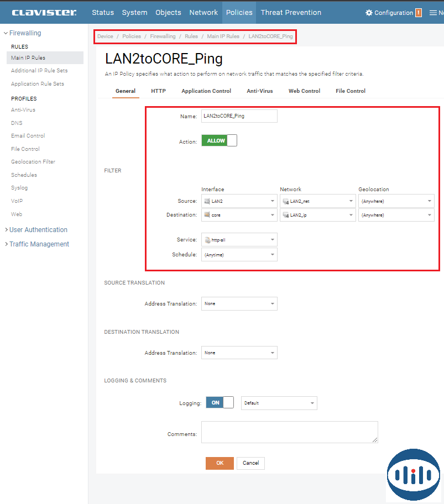The width and height of the screenshot is (444, 504).
Task: Open the Schedule dropdown
Action: (239, 255)
